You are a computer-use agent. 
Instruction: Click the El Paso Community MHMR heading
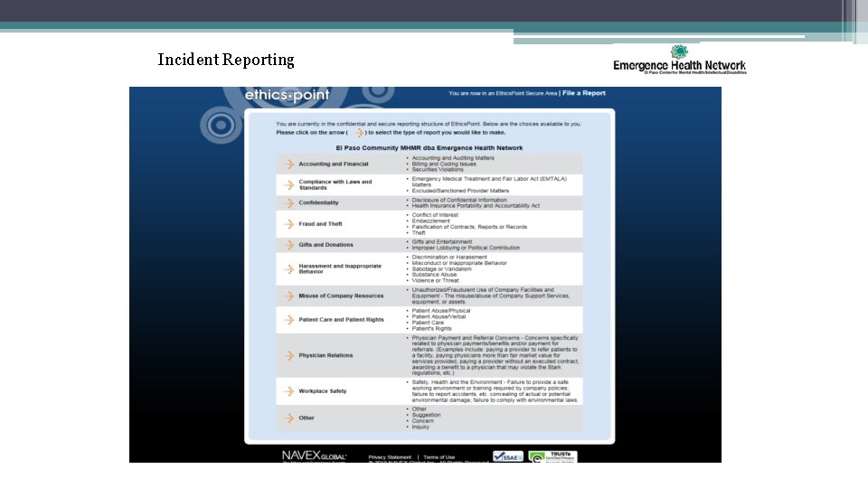click(429, 147)
